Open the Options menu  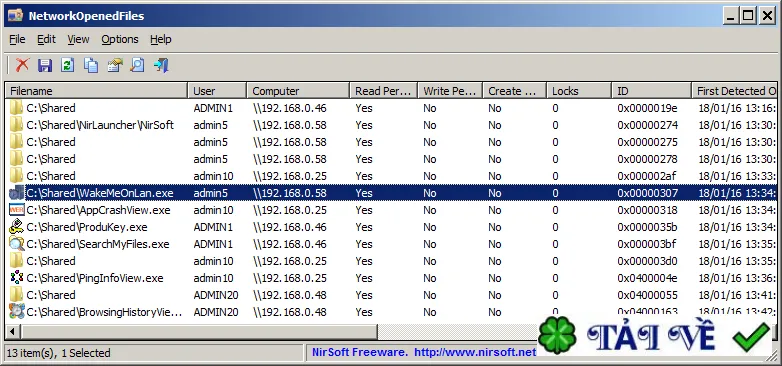(x=120, y=39)
